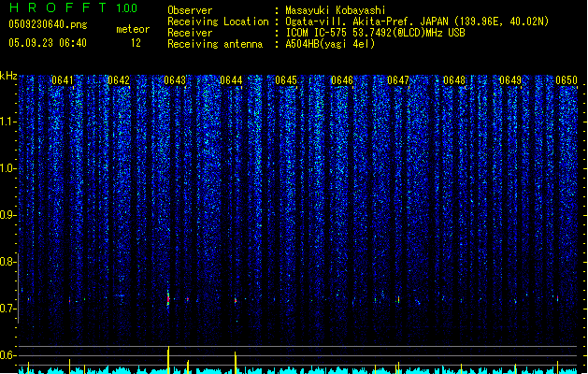Click the strong red meteor echo near 0643

(168, 299)
